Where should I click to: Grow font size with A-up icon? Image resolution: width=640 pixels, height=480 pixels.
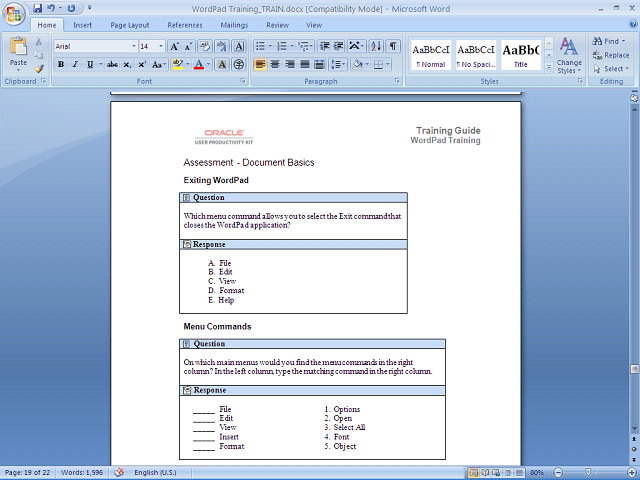174,46
